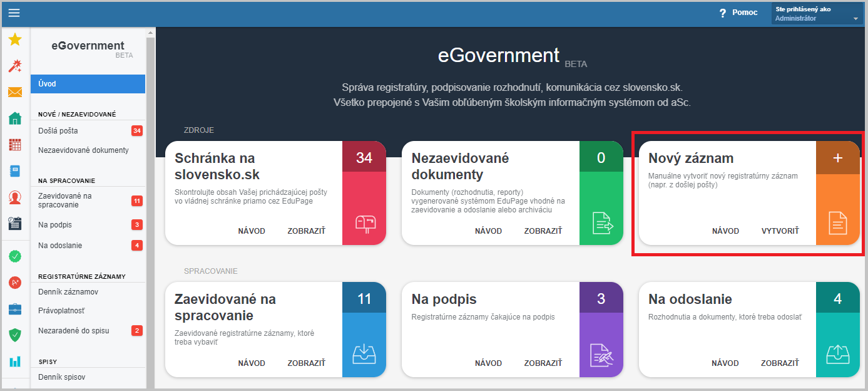
Task: Click the signature pen icon on Na podpis card
Action: 601,354
